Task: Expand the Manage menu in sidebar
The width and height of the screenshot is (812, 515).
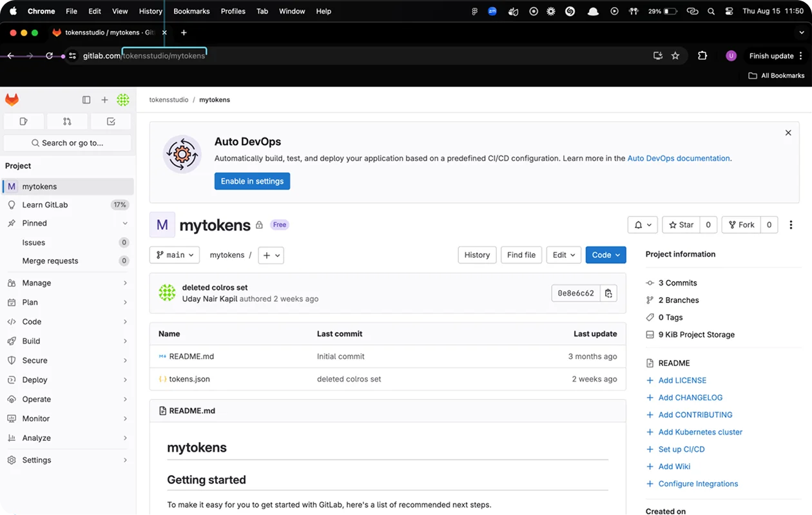Action: [67, 283]
